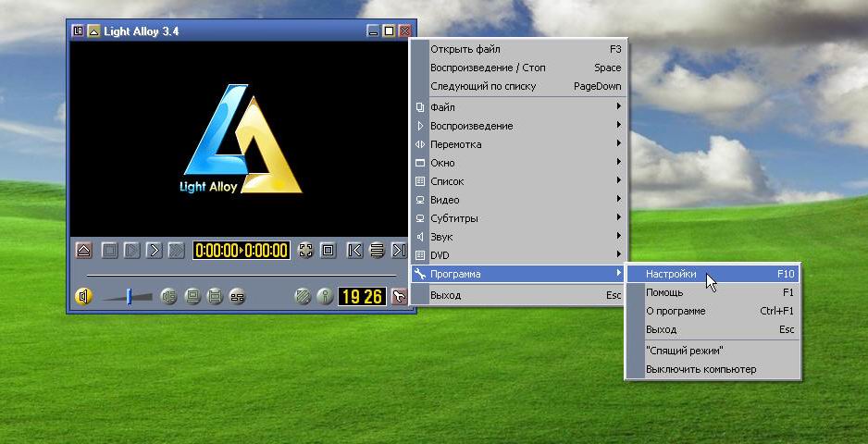Click the wrench icon beside 'Программа'
This screenshot has height=444, width=868.
click(419, 274)
